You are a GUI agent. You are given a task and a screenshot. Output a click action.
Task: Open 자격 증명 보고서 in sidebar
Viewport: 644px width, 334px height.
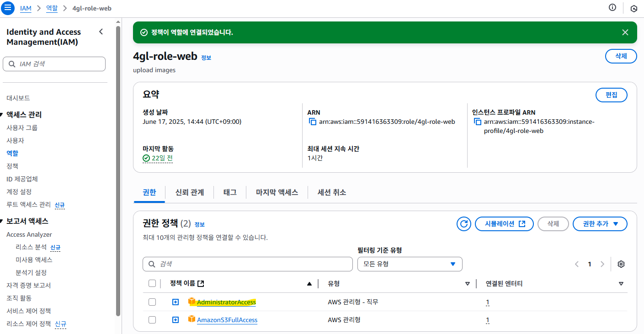point(28,285)
